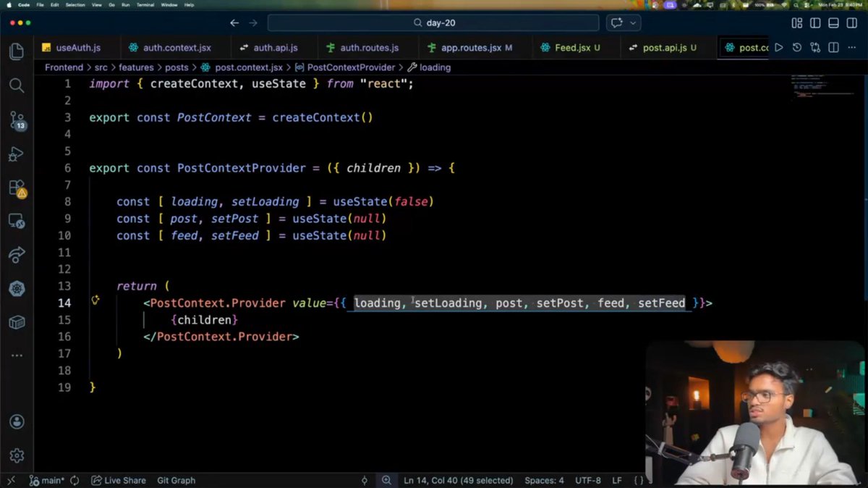Viewport: 868px width, 488px height.
Task: Click the Customize Layout icon
Action: pos(797,23)
